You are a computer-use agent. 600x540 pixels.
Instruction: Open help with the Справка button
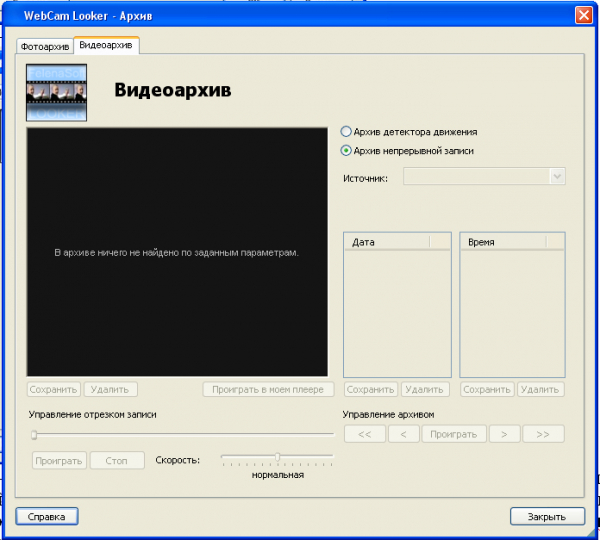(x=47, y=517)
